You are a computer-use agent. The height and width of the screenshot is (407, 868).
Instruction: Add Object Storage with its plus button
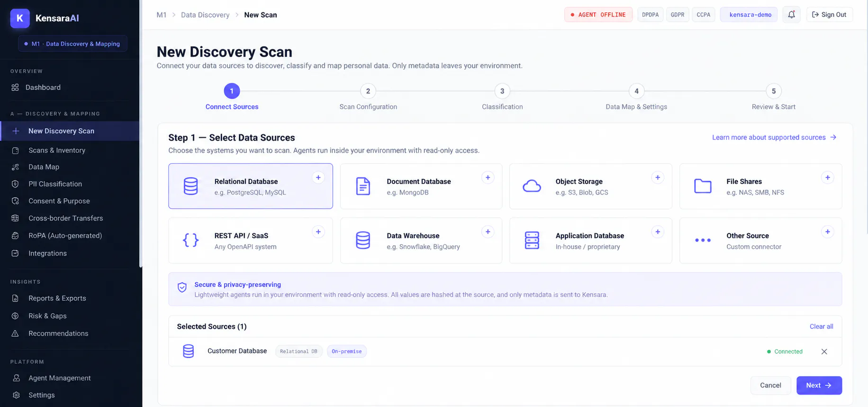coord(658,177)
